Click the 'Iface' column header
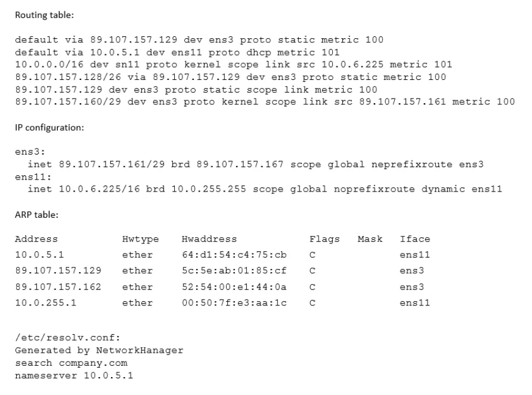532x395 pixels. pyautogui.click(x=415, y=239)
